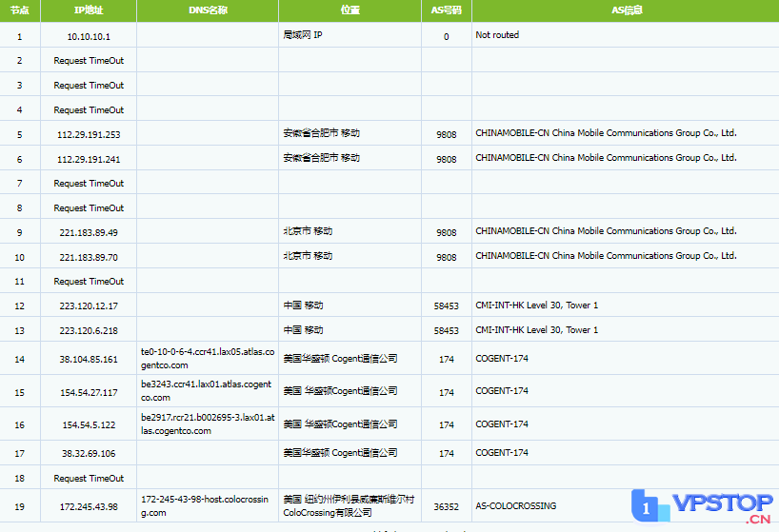Select IP address 154.54.5.122

(89, 425)
